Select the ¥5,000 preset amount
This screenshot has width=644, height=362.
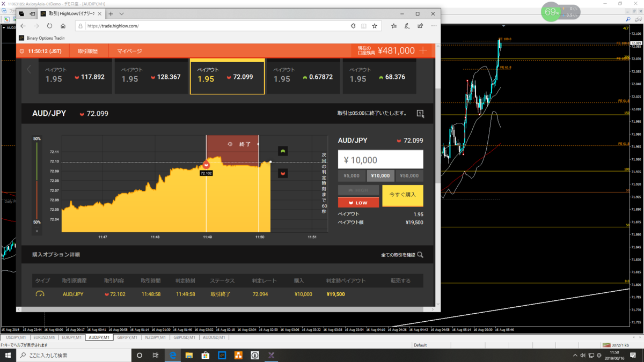click(x=352, y=176)
